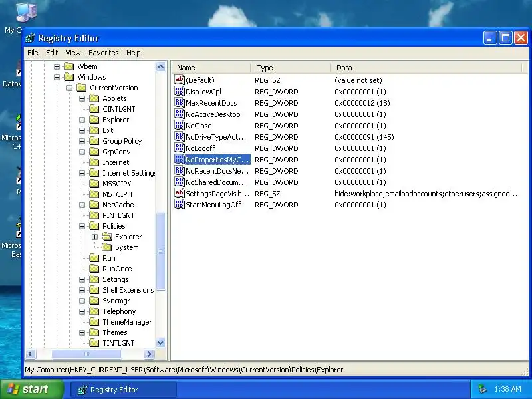Click the folder icon of CurrentVersion key

(81, 88)
